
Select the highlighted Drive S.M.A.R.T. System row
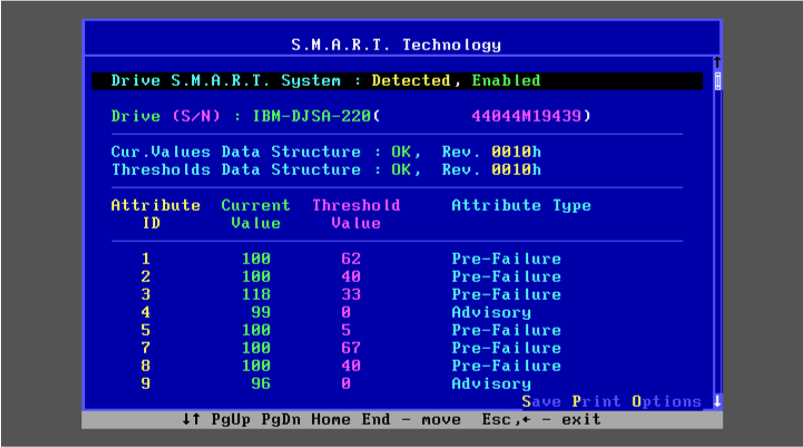point(397,81)
